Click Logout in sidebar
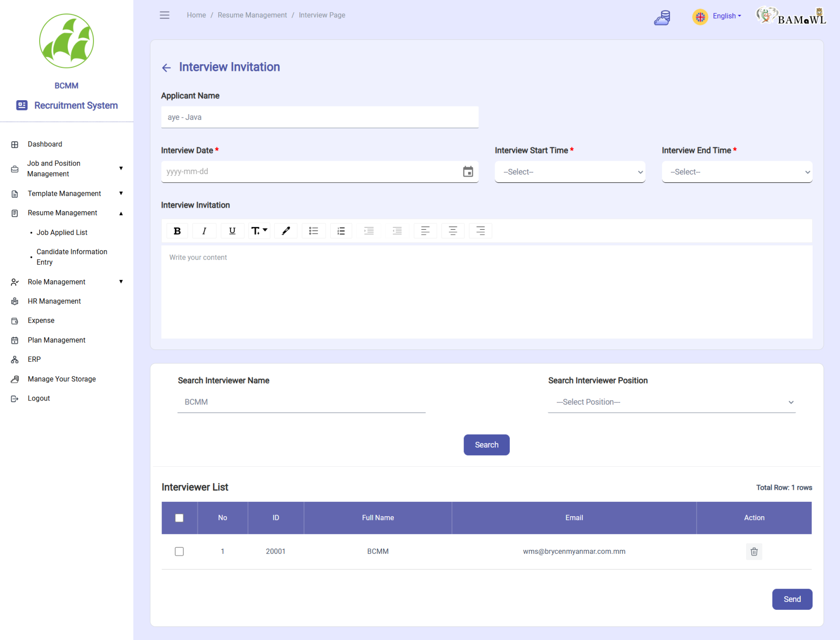 pyautogui.click(x=38, y=398)
